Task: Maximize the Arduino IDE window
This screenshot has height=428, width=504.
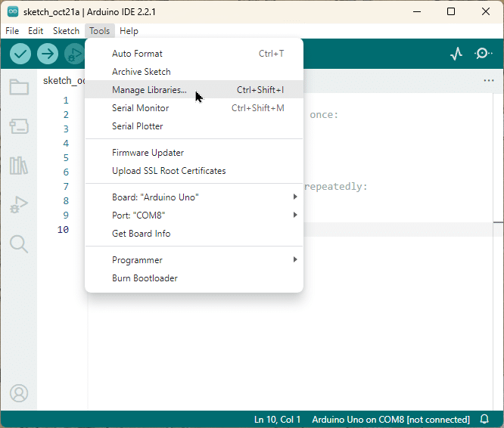Action: pyautogui.click(x=451, y=11)
